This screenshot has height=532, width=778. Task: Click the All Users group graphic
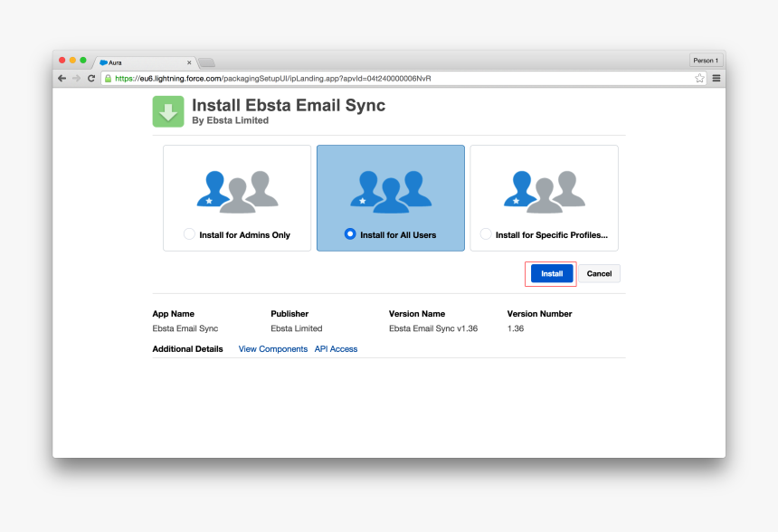[x=391, y=192]
